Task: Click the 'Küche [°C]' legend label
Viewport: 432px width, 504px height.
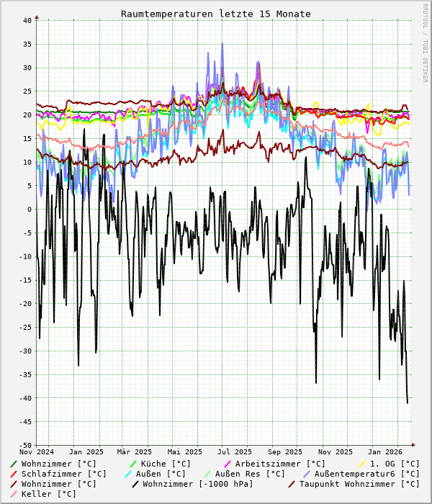Action: click(166, 464)
